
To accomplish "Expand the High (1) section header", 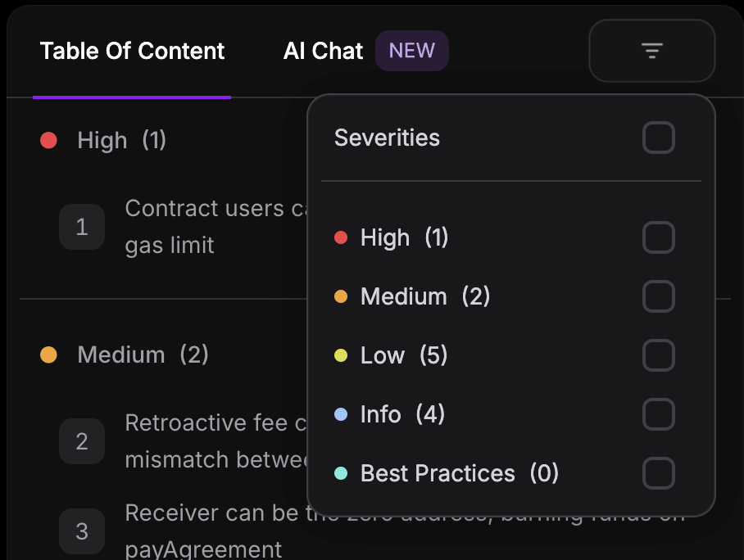I will point(102,140).
